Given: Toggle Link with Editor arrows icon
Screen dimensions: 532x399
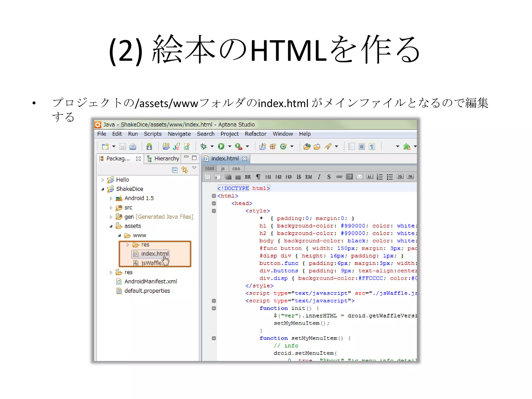Looking at the screenshot, I should [x=184, y=170].
